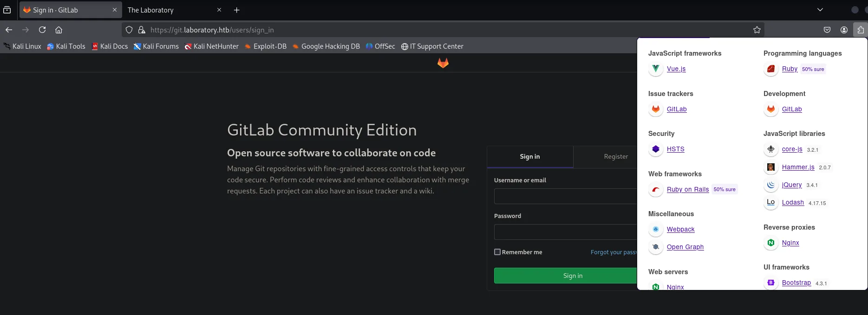The width and height of the screenshot is (868, 315).
Task: Open the Exploit-DB bookmark
Action: pyautogui.click(x=266, y=46)
